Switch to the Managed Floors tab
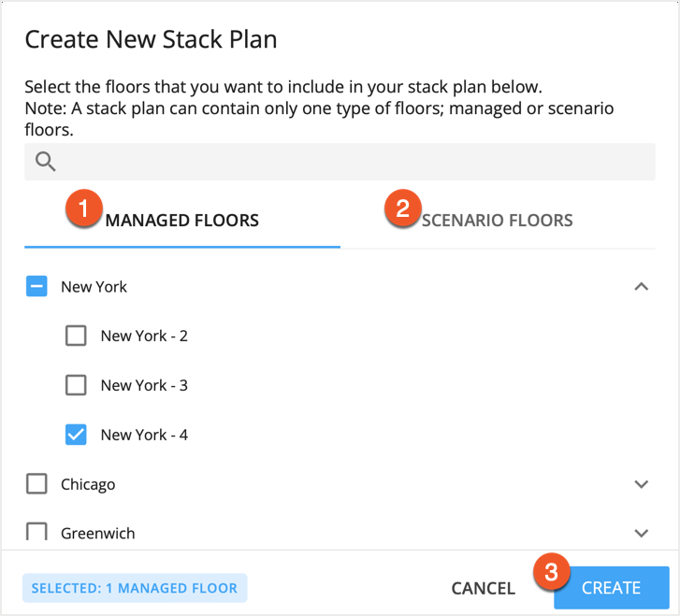 [182, 222]
